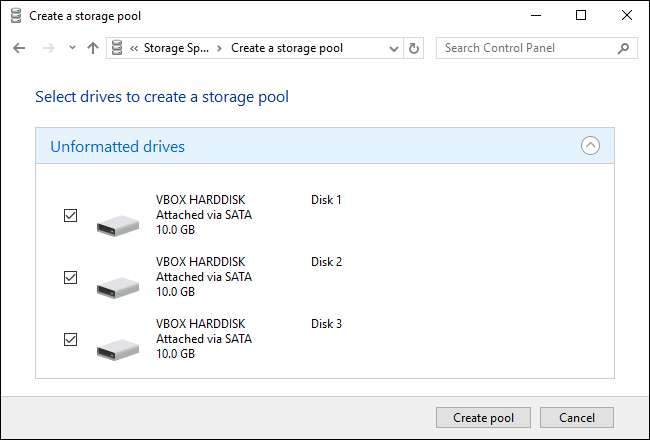Uncheck the Disk 2 checkbox

70,277
